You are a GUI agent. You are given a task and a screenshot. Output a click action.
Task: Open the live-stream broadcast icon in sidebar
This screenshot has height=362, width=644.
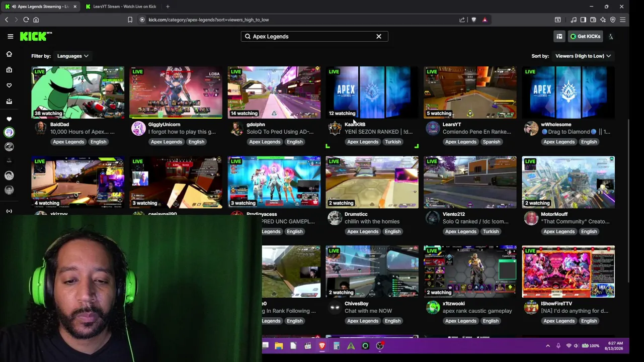9,211
